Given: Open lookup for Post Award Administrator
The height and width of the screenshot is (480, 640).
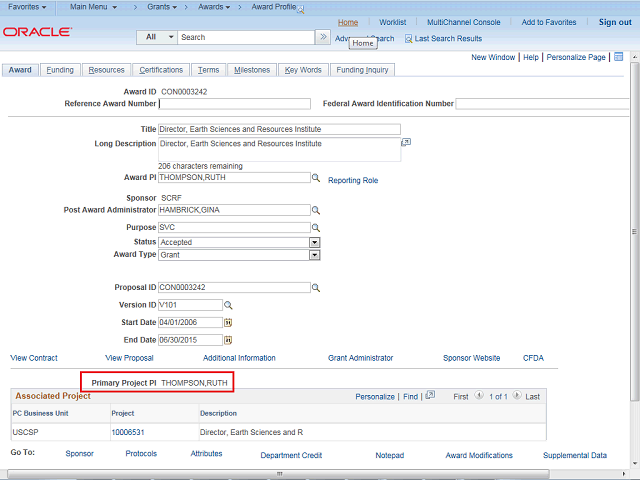Looking at the screenshot, I should [315, 211].
